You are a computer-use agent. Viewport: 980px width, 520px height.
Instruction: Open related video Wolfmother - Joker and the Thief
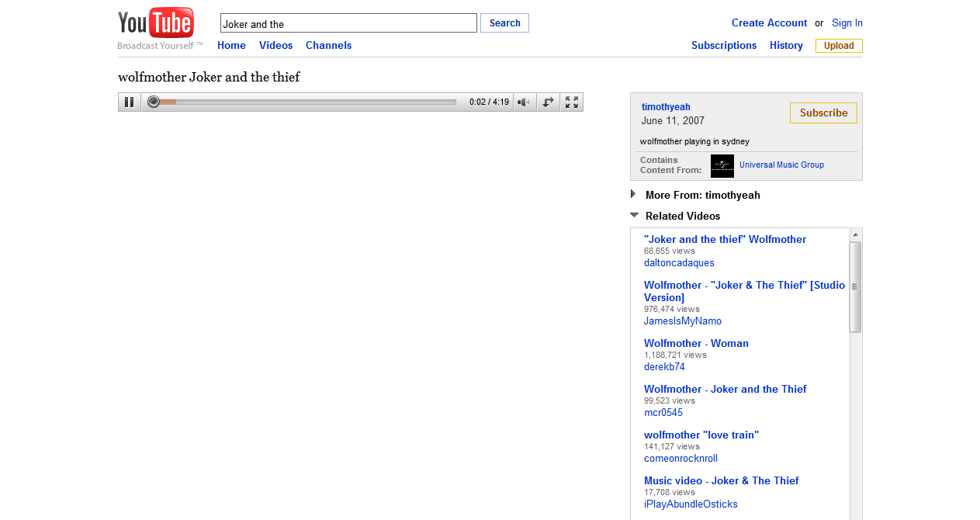click(725, 390)
